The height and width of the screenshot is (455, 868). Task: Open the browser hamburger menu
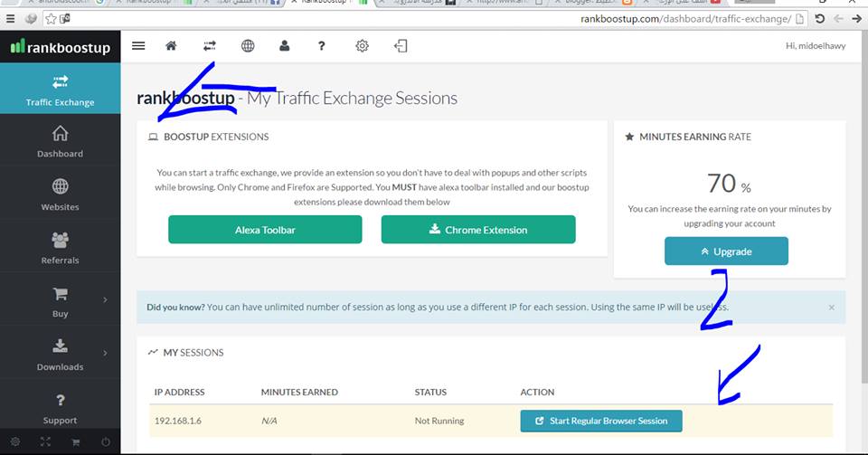(x=10, y=19)
